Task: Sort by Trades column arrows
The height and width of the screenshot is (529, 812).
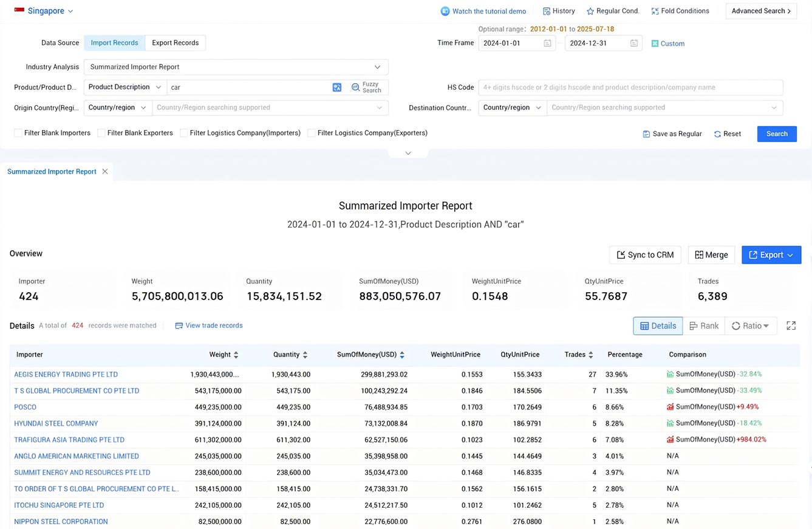Action: (591, 355)
